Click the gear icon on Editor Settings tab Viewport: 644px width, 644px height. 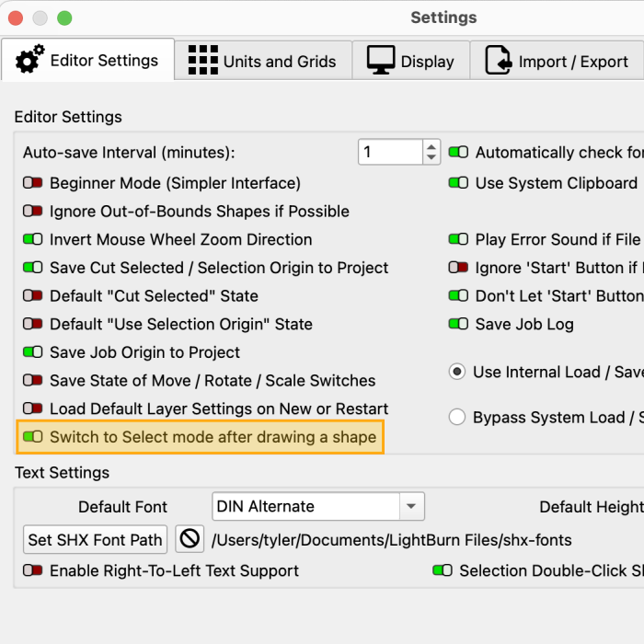click(30, 61)
